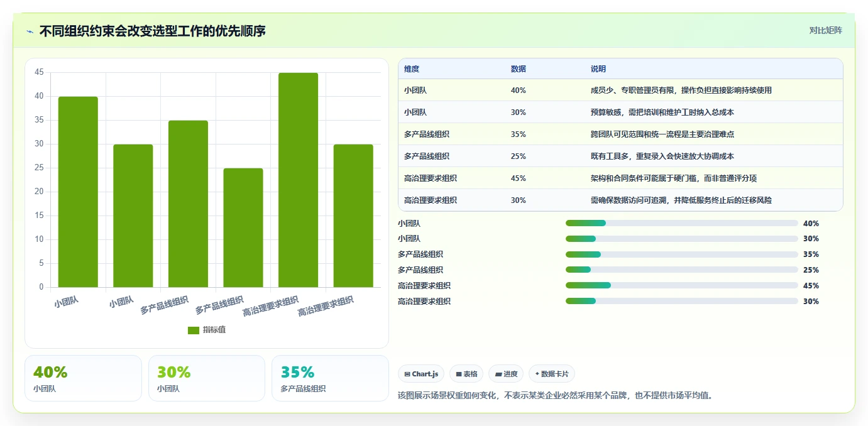Select the 进度 chip
This screenshot has height=426, width=868.
[x=506, y=374]
